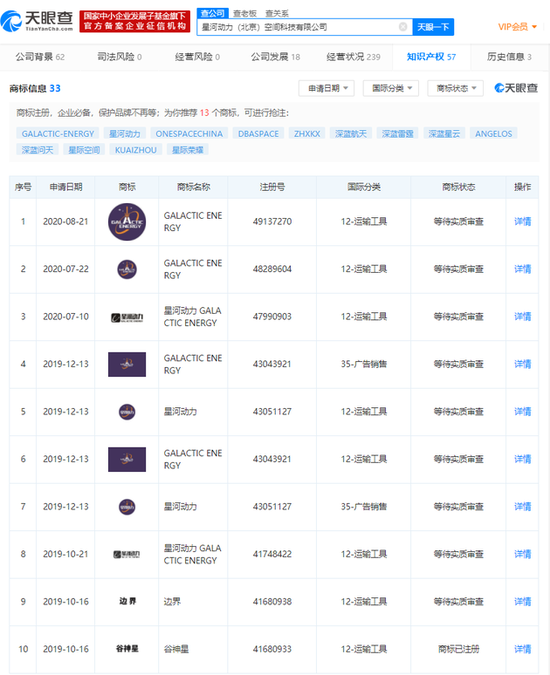Switch to the 公司发展 tab
The width and height of the screenshot is (550, 675).
[x=275, y=57]
